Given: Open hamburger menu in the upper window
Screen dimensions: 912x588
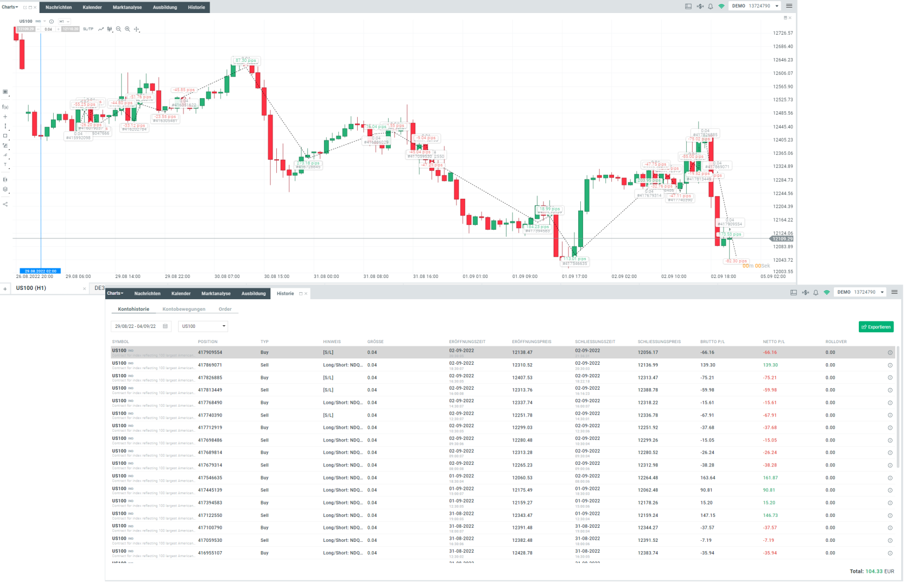Looking at the screenshot, I should pos(789,6).
